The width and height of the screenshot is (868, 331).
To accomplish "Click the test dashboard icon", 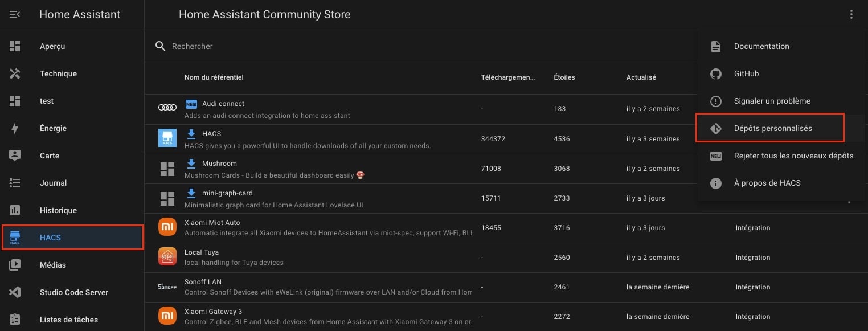I will (x=15, y=101).
